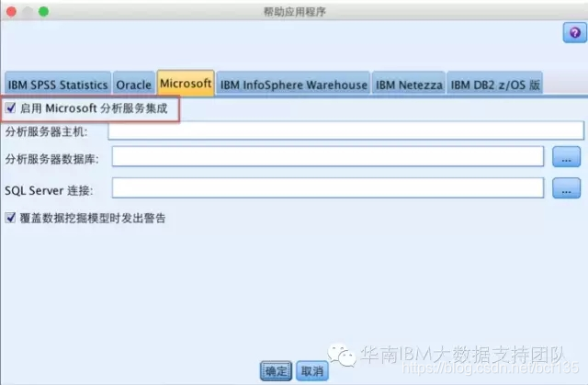The width and height of the screenshot is (588, 385).
Task: Close the window with red button
Action: (x=11, y=12)
